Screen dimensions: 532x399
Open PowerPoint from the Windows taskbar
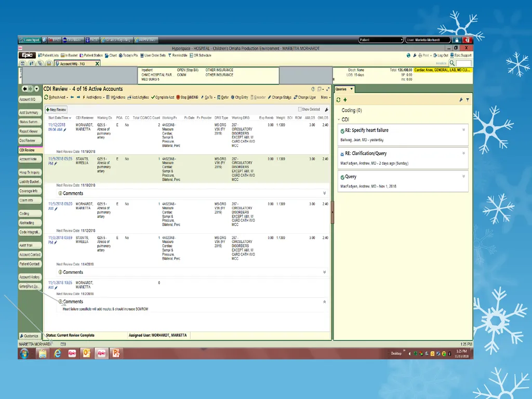pyautogui.click(x=116, y=353)
